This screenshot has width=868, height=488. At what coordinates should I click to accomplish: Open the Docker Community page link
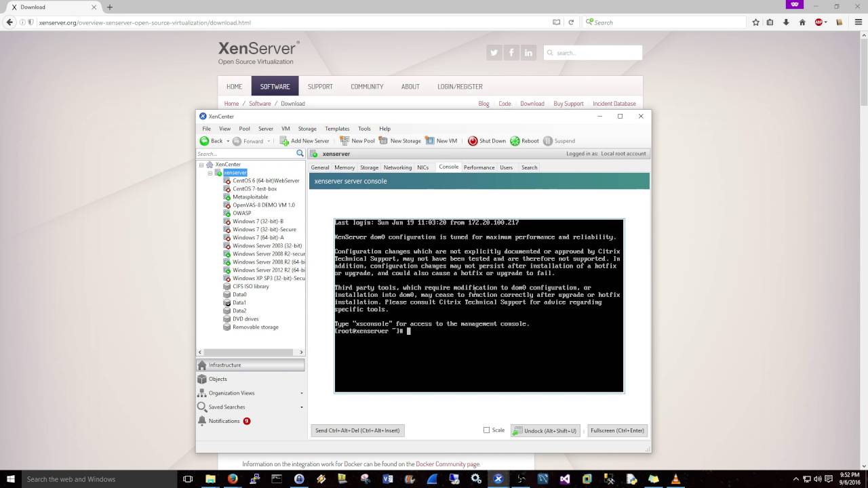(x=448, y=464)
